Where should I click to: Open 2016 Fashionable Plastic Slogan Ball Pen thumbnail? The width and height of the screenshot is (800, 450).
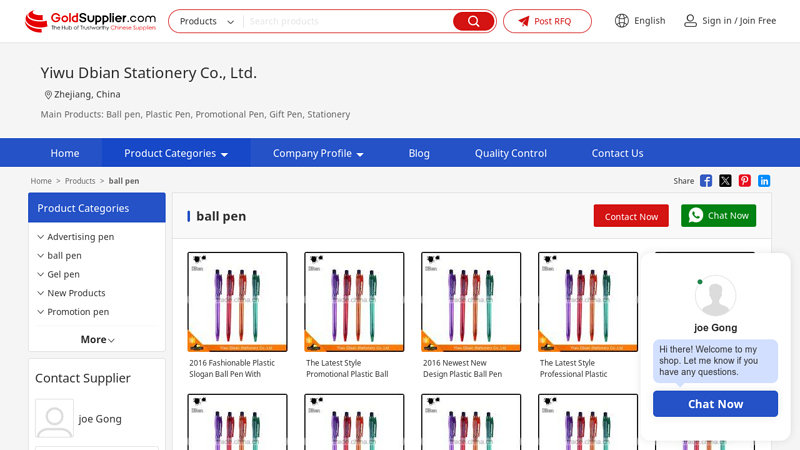click(237, 302)
